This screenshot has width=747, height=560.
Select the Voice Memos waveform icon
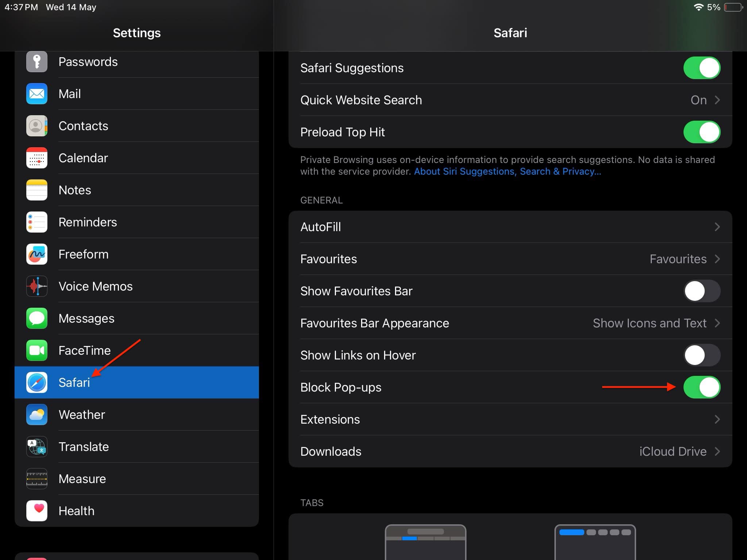36,286
